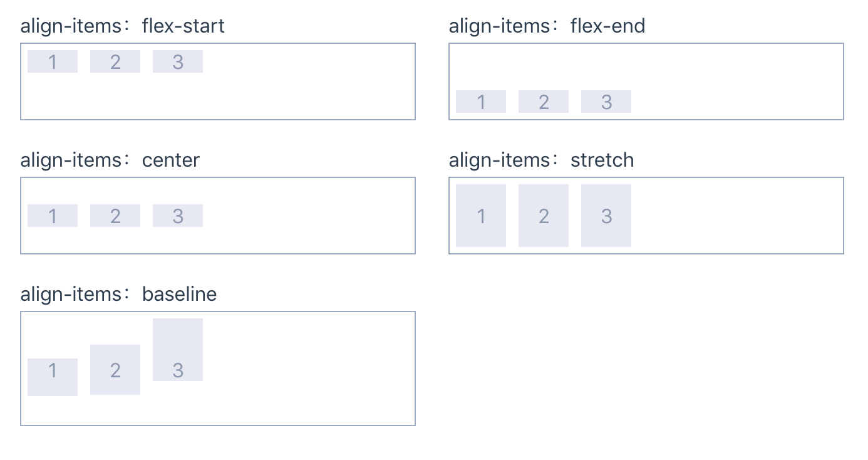Image resolution: width=868 pixels, height=460 pixels.
Task: Click the "align-items: baseline" heading
Action: (118, 295)
